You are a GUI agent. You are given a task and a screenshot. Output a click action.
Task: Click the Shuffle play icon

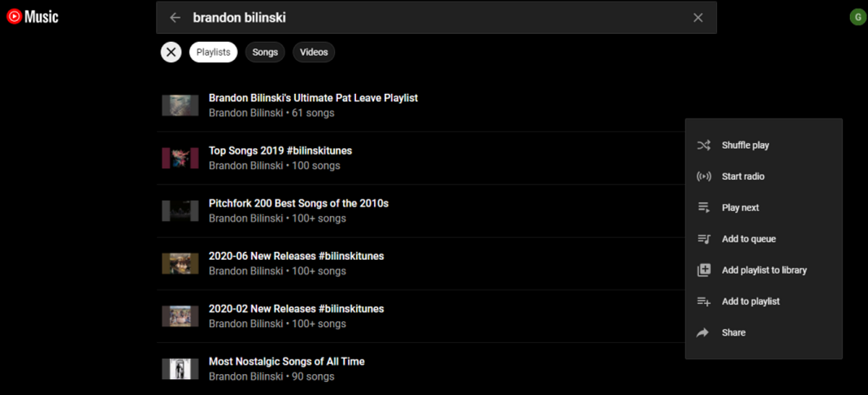coord(703,145)
